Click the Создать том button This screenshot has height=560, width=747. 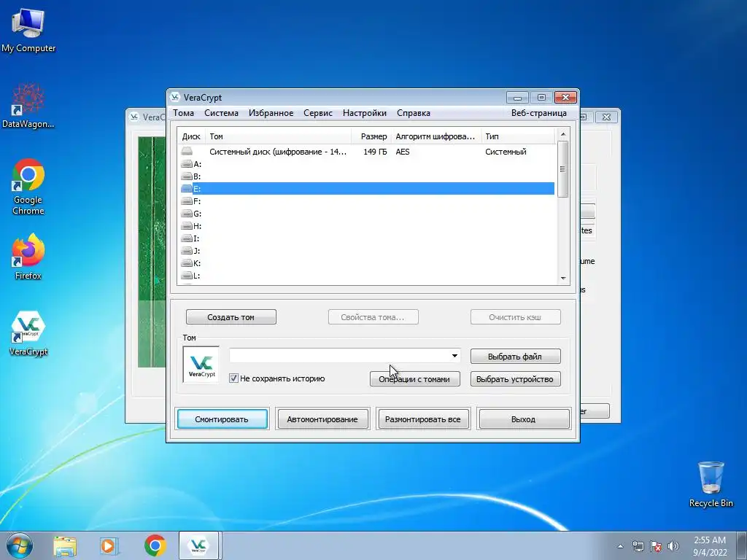231,317
